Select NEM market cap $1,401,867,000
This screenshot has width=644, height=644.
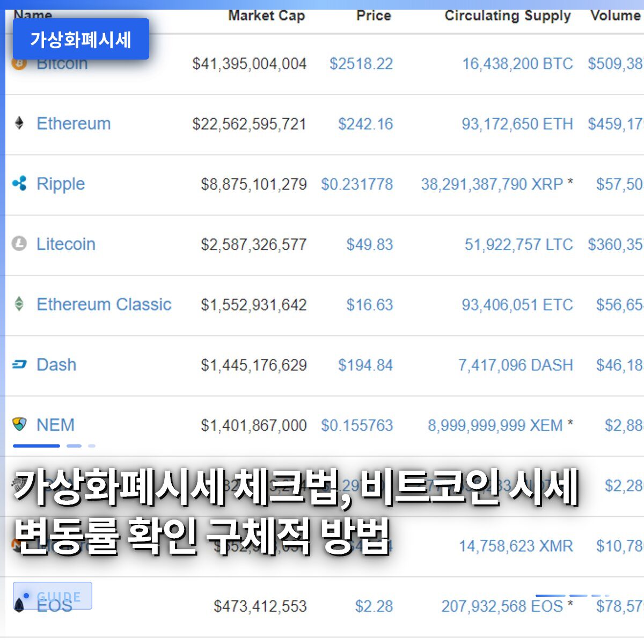coord(254,426)
